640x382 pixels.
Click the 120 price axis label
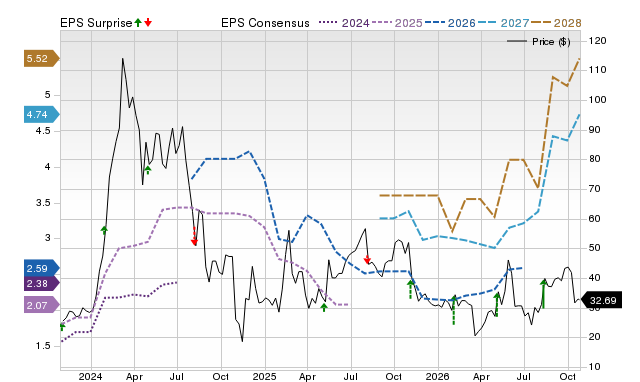pyautogui.click(x=598, y=41)
